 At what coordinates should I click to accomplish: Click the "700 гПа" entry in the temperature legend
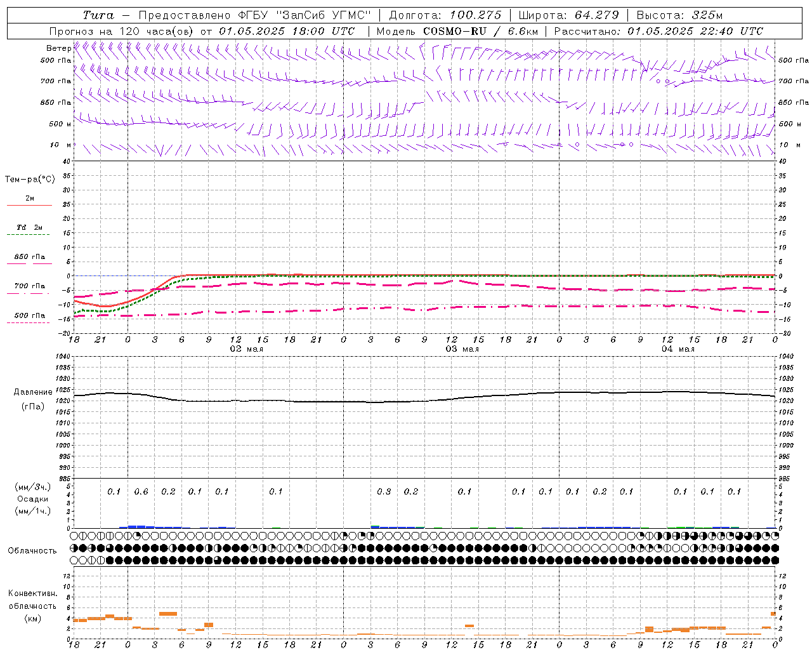click(30, 286)
